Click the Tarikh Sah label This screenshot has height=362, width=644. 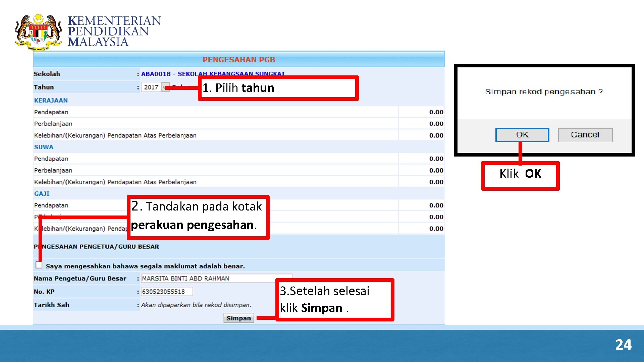[51, 305]
